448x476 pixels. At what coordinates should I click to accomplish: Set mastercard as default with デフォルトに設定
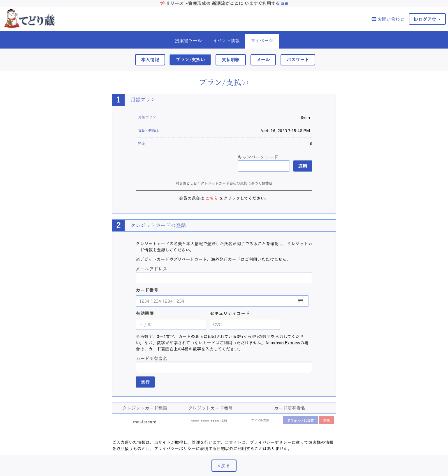pos(300,420)
